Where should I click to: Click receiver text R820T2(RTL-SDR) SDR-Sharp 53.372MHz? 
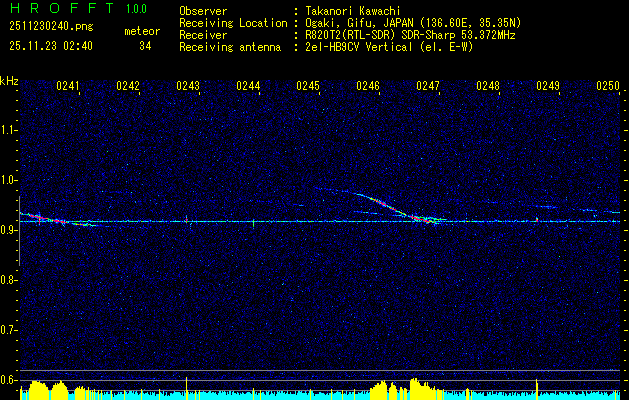410,35
